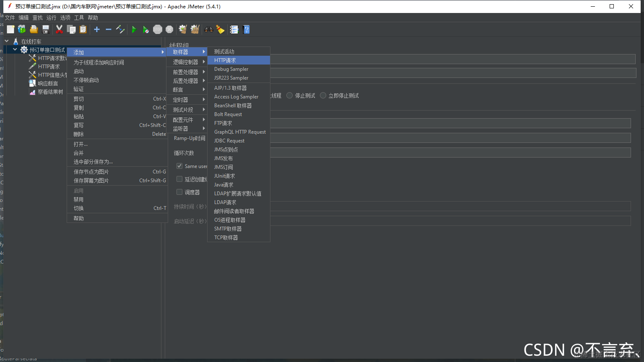Click Start no pauses icon

tap(145, 29)
